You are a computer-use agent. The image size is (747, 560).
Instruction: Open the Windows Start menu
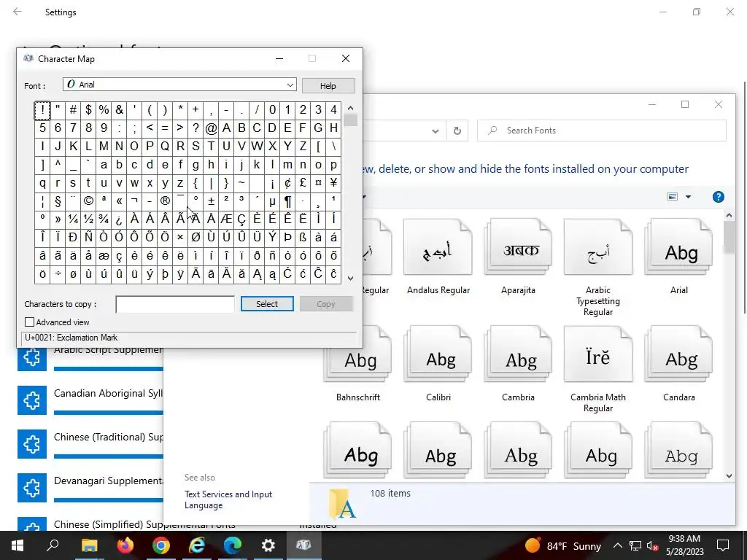(x=18, y=545)
